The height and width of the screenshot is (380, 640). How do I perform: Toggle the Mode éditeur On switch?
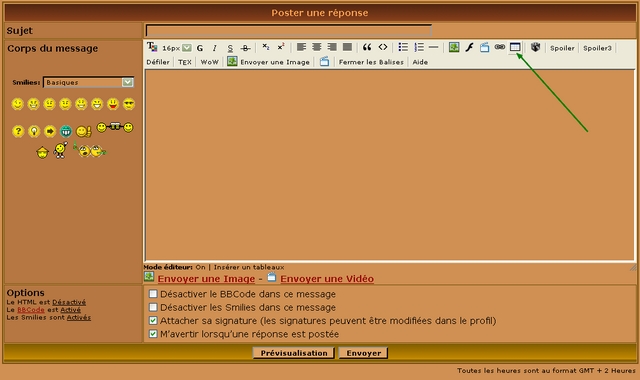200,267
